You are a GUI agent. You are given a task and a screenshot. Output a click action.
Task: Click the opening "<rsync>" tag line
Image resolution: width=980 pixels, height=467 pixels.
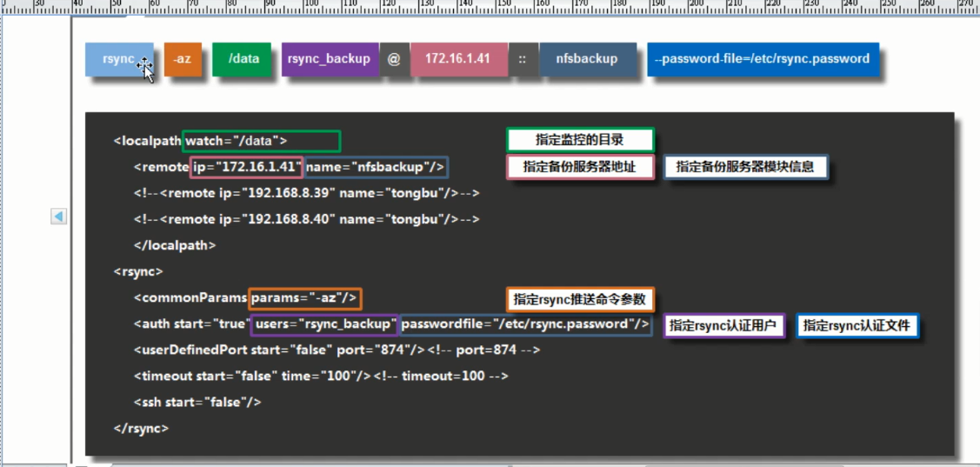(138, 272)
